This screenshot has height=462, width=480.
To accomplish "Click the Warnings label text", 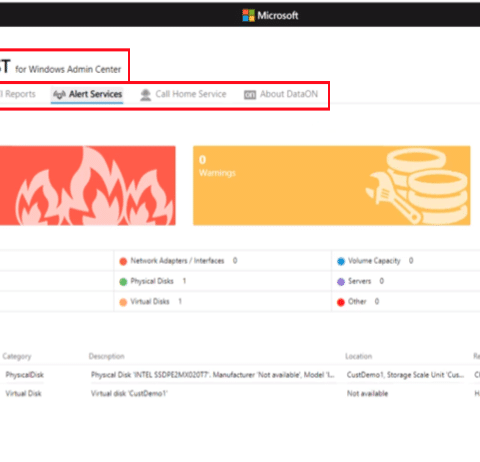I will coord(217,173).
